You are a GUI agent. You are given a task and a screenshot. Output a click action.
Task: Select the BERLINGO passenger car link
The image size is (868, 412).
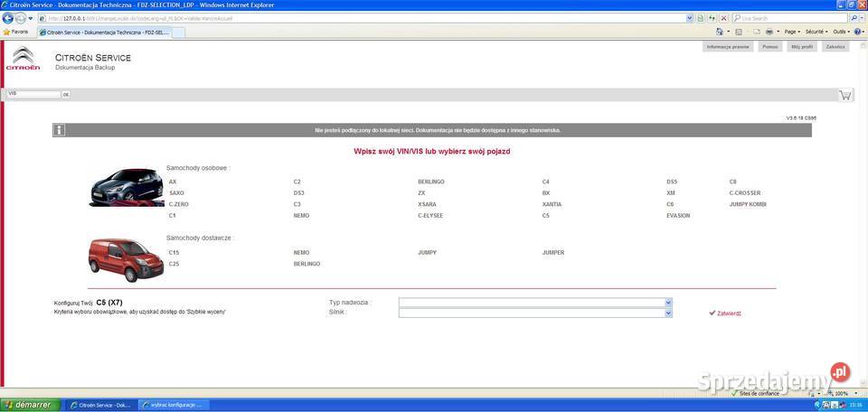pyautogui.click(x=430, y=182)
